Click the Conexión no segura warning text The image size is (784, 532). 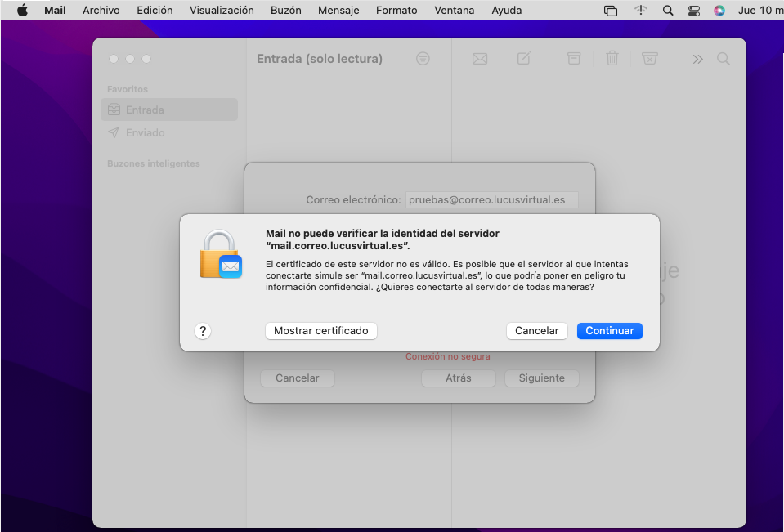coord(447,356)
